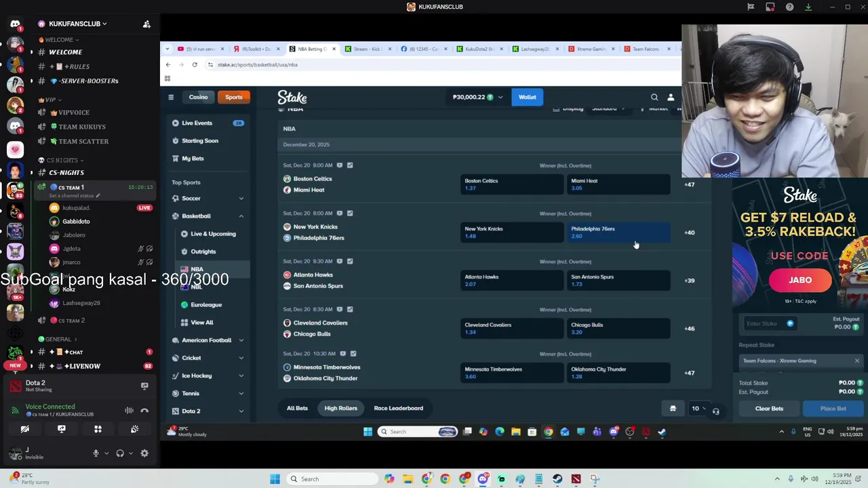
Task: Open live support headset icon
Action: tap(715, 411)
